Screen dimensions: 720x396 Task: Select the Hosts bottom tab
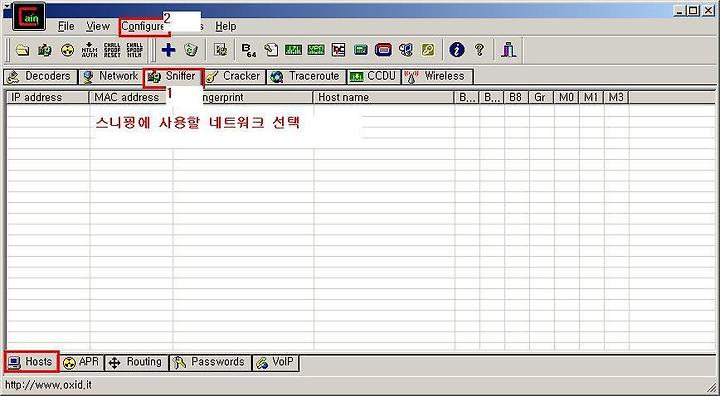32,362
